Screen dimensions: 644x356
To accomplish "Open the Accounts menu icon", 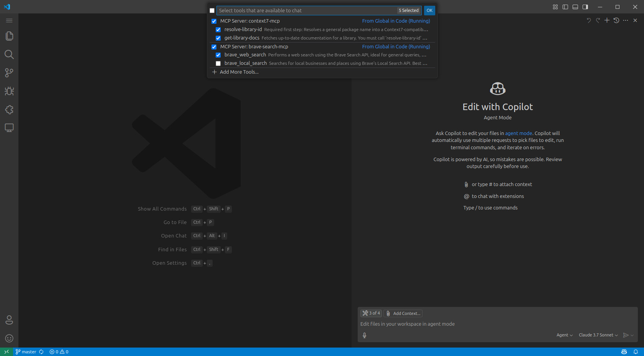I will click(9, 320).
